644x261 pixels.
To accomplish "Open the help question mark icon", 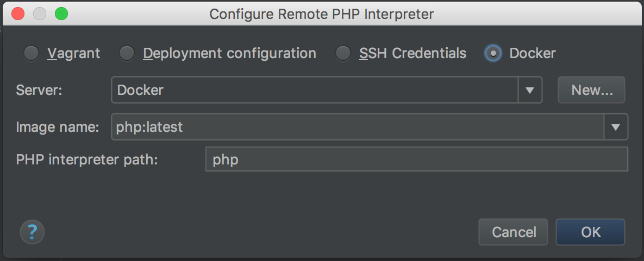I will 32,232.
